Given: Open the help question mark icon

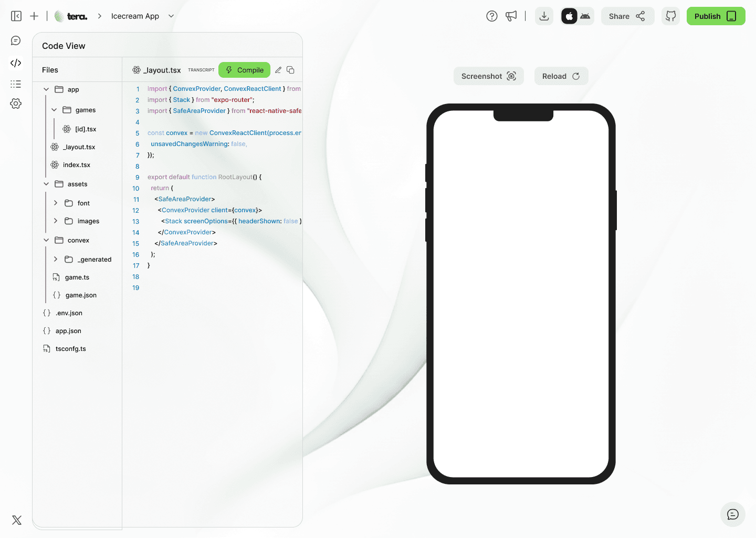Looking at the screenshot, I should tap(492, 16).
